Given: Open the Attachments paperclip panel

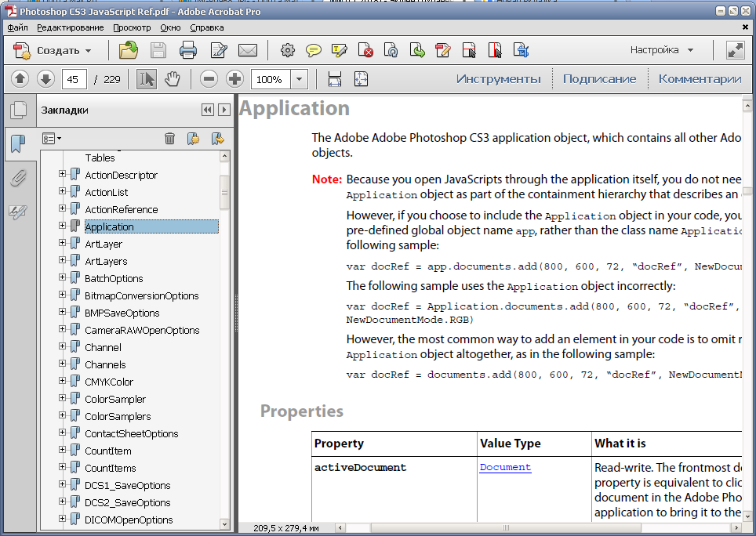Looking at the screenshot, I should click(x=18, y=178).
